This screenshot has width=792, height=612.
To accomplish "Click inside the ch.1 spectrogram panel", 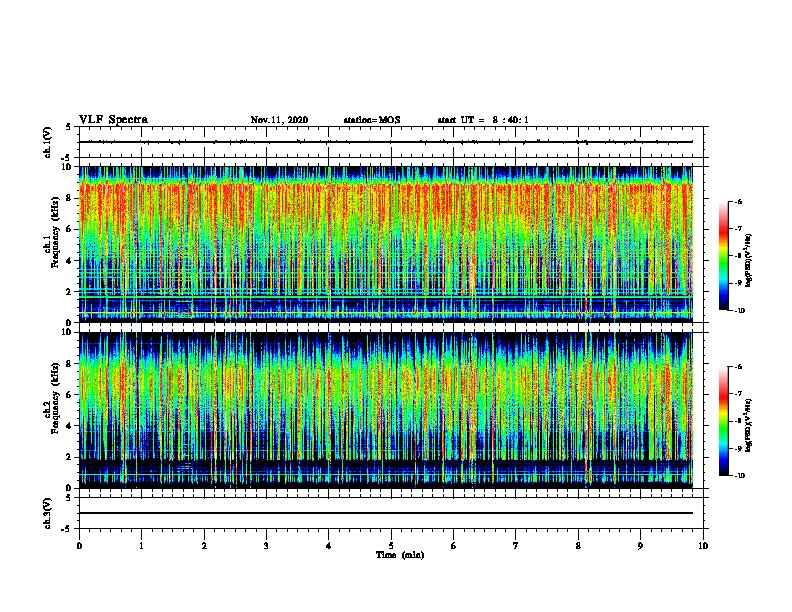I will (386, 244).
